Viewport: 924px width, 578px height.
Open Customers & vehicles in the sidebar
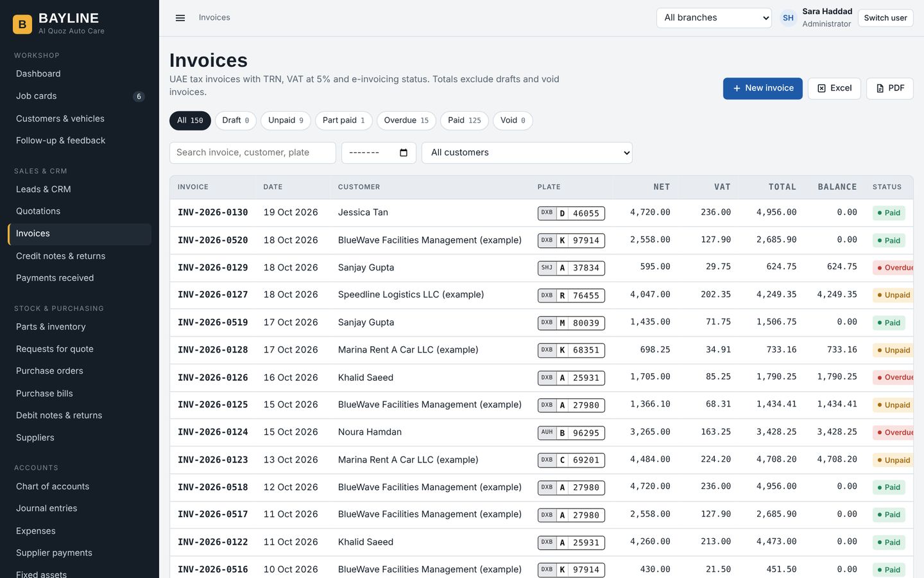pos(80,119)
